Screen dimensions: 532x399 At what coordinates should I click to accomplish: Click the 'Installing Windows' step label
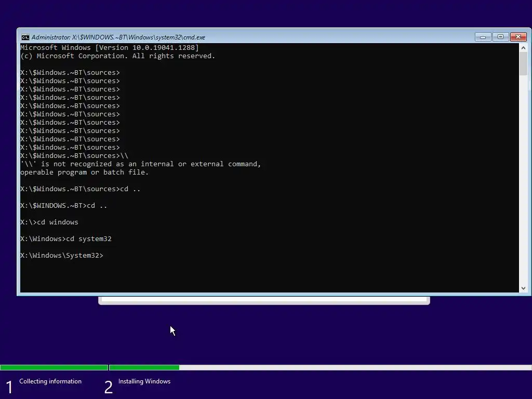pos(144,381)
